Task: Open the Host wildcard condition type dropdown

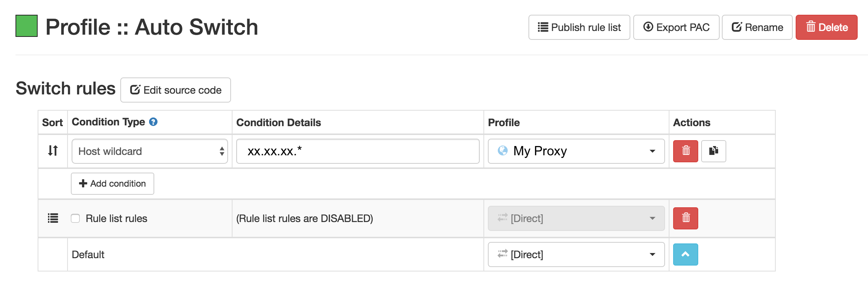Action: pyautogui.click(x=149, y=151)
